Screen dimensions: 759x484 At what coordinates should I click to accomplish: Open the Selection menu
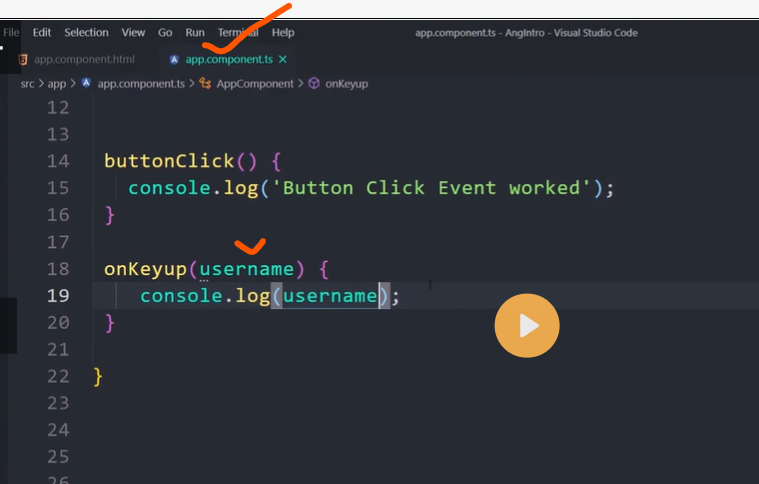(86, 33)
